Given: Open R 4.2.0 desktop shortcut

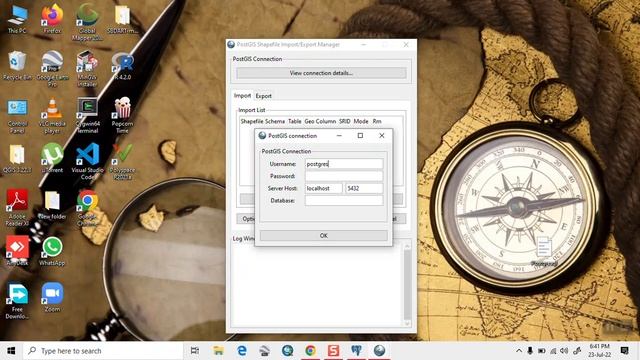Looking at the screenshot, I should click(x=122, y=65).
